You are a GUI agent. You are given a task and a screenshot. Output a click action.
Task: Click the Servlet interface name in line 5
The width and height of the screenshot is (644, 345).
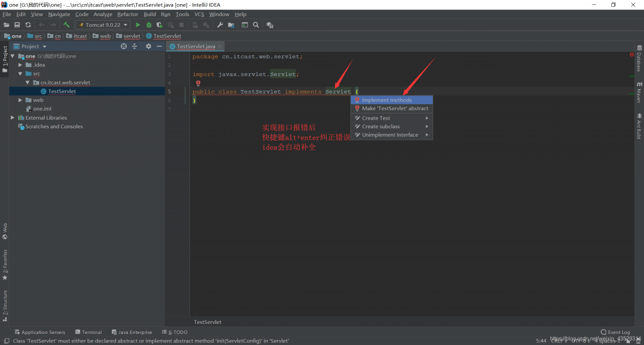338,92
